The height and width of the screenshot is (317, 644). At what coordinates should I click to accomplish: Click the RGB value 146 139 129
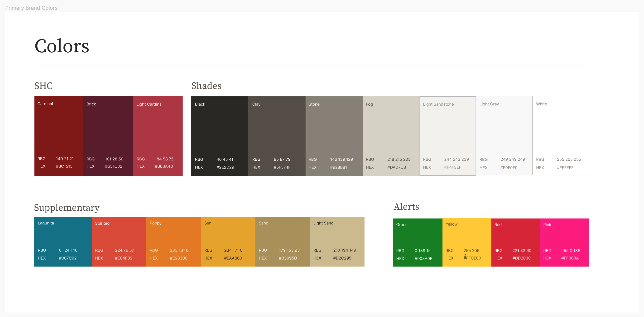coord(341,159)
